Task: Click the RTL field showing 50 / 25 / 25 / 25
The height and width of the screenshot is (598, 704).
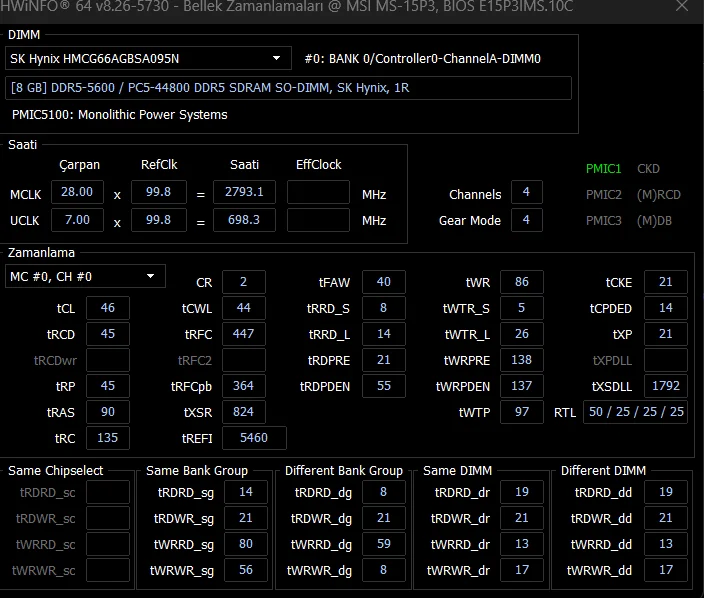Action: click(x=636, y=412)
